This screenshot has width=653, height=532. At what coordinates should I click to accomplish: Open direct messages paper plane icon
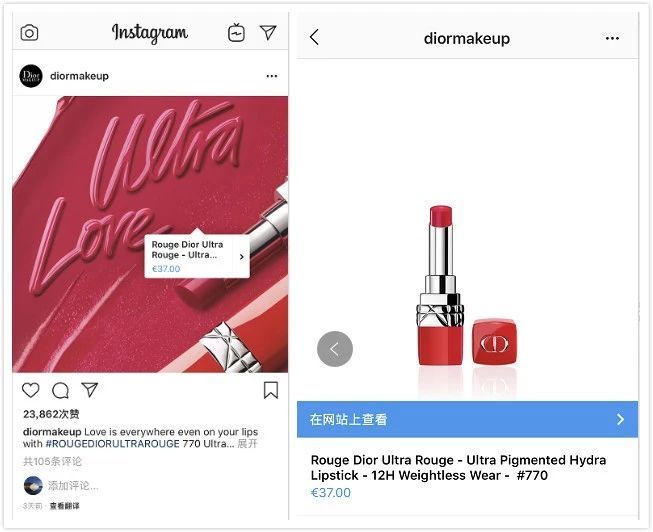268,32
